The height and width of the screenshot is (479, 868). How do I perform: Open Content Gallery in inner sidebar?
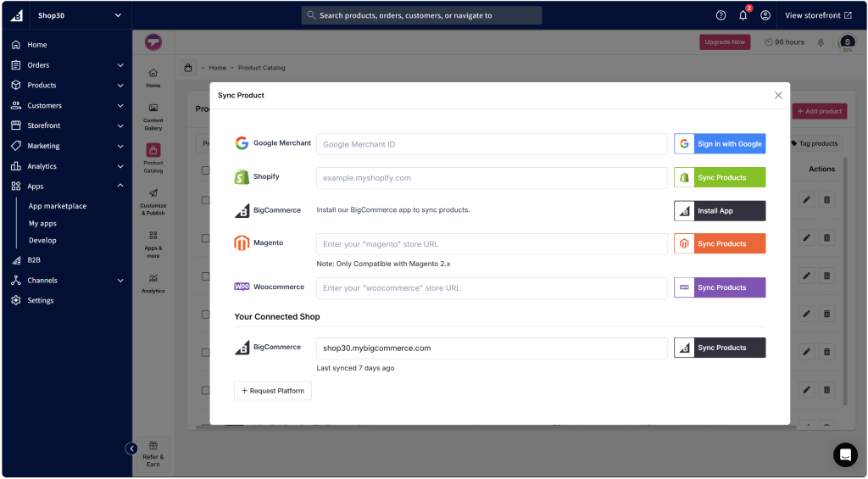pyautogui.click(x=153, y=116)
